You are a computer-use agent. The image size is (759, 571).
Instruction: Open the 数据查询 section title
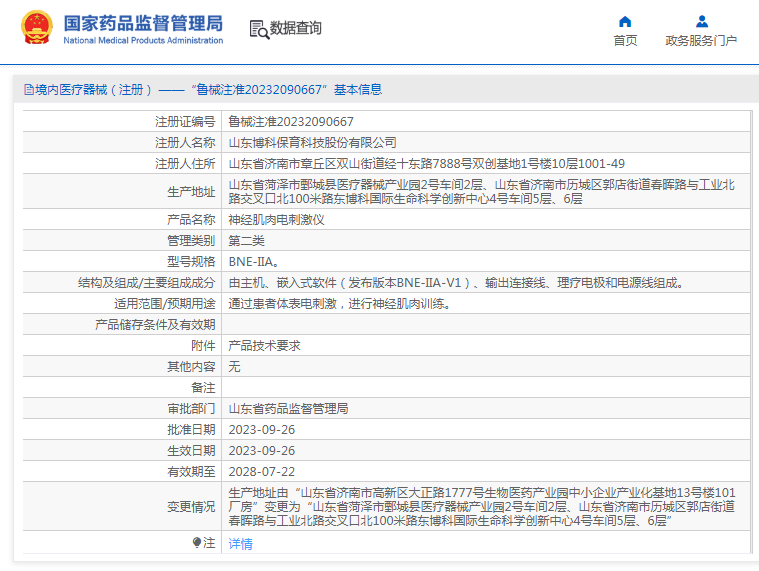pos(296,29)
